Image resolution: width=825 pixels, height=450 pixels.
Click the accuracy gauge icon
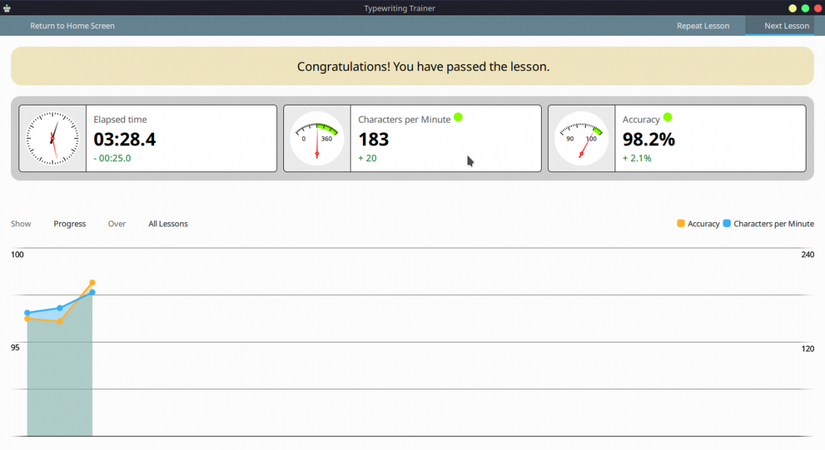[581, 138]
